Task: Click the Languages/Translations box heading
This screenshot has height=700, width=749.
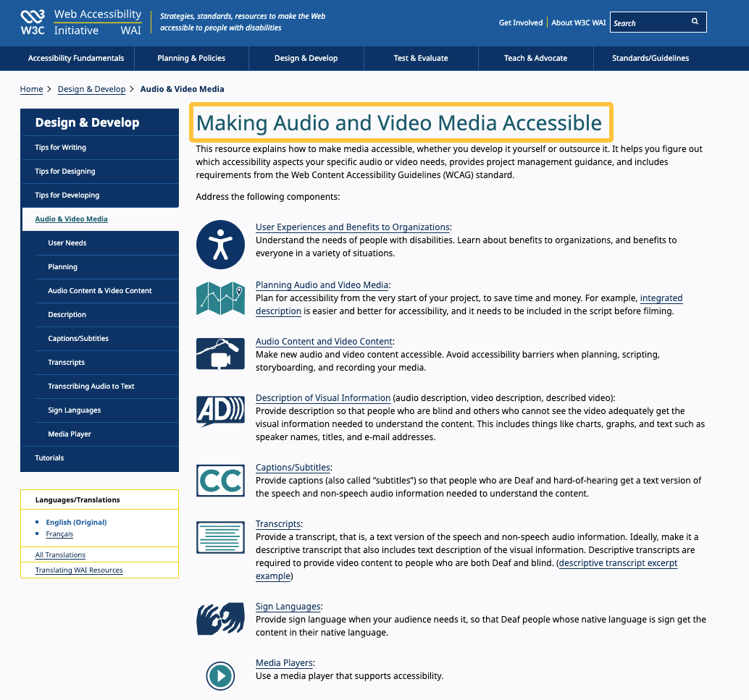Action: click(x=78, y=500)
